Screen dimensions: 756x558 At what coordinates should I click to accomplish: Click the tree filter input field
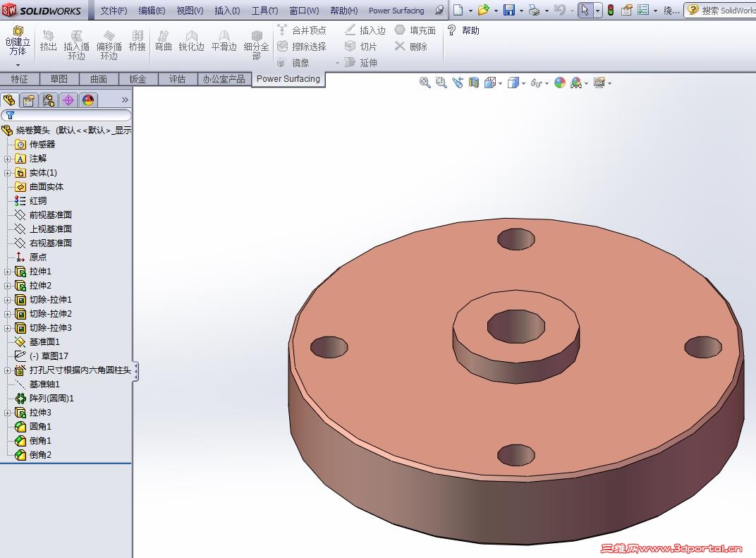66,115
